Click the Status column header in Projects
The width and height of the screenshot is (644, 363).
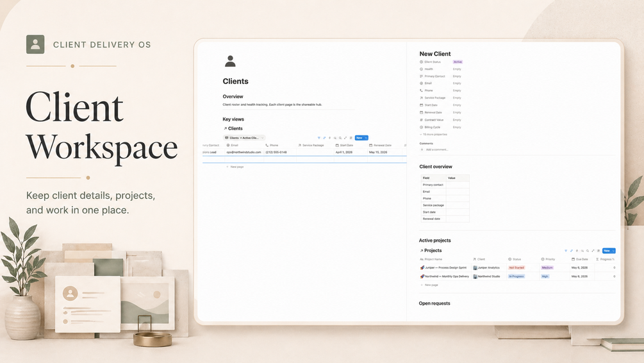coord(514,259)
